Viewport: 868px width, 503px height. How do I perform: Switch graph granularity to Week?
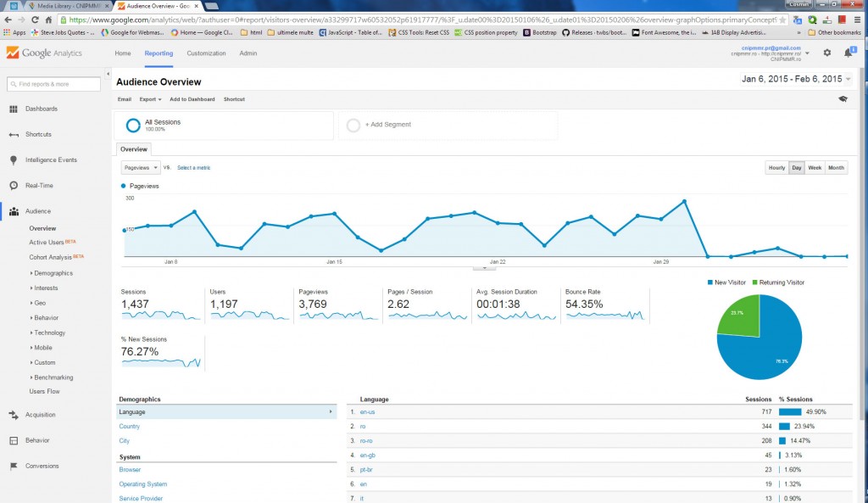(x=815, y=168)
